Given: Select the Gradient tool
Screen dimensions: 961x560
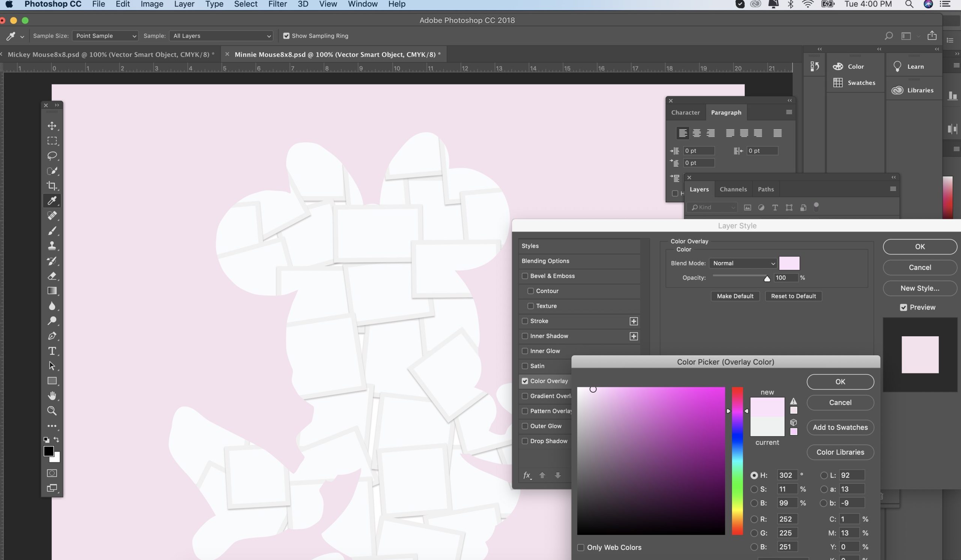Looking at the screenshot, I should 52,291.
